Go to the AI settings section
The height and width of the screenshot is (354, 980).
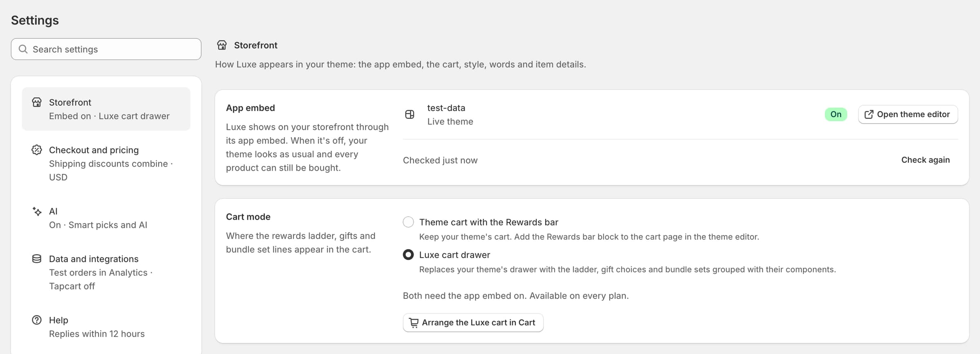(106, 218)
